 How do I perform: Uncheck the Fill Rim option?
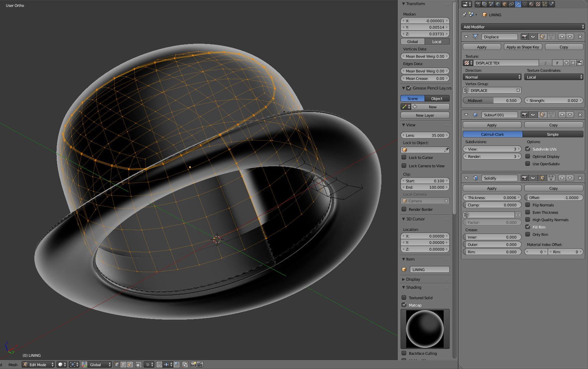point(528,227)
